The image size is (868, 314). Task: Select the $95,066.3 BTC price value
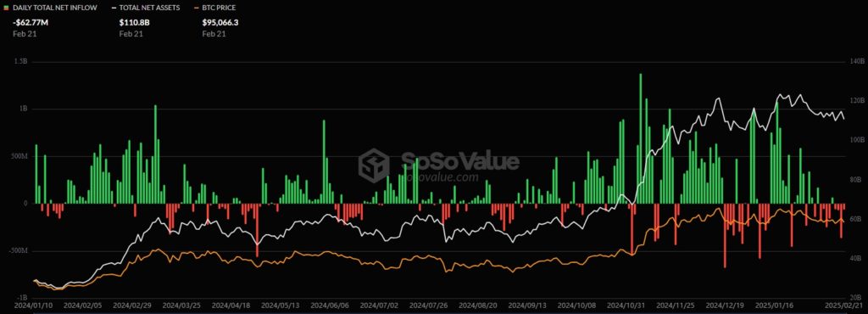(x=220, y=23)
